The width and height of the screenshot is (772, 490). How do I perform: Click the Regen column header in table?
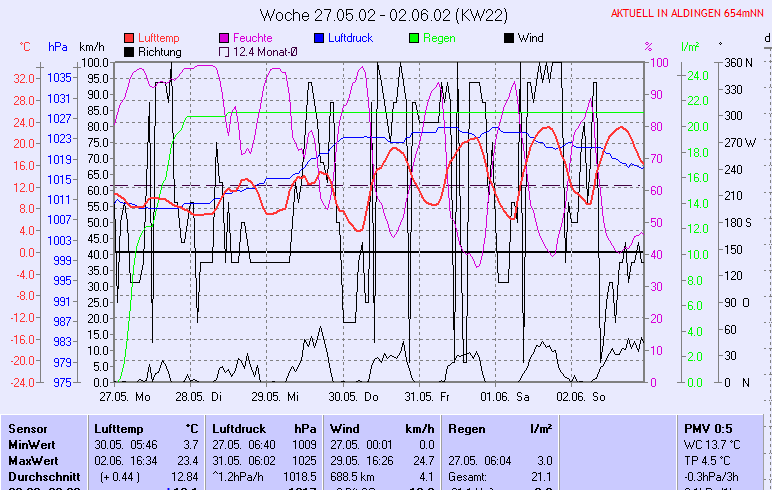click(x=467, y=428)
